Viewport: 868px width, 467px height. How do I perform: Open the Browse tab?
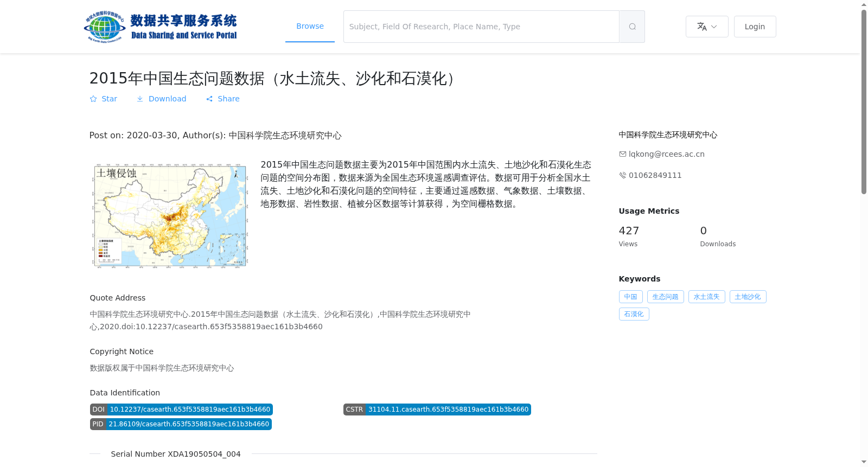point(310,26)
